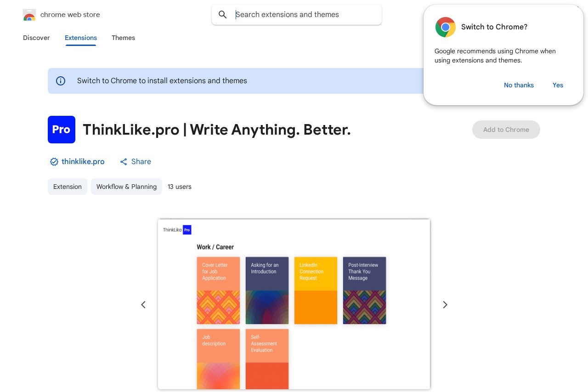Switch to the Themes tab

click(x=123, y=38)
